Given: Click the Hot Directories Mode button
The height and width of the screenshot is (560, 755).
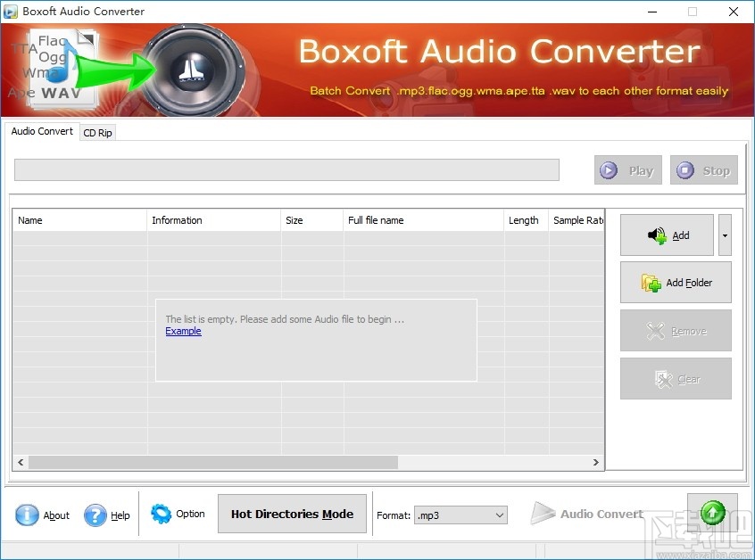Looking at the screenshot, I should coord(292,514).
